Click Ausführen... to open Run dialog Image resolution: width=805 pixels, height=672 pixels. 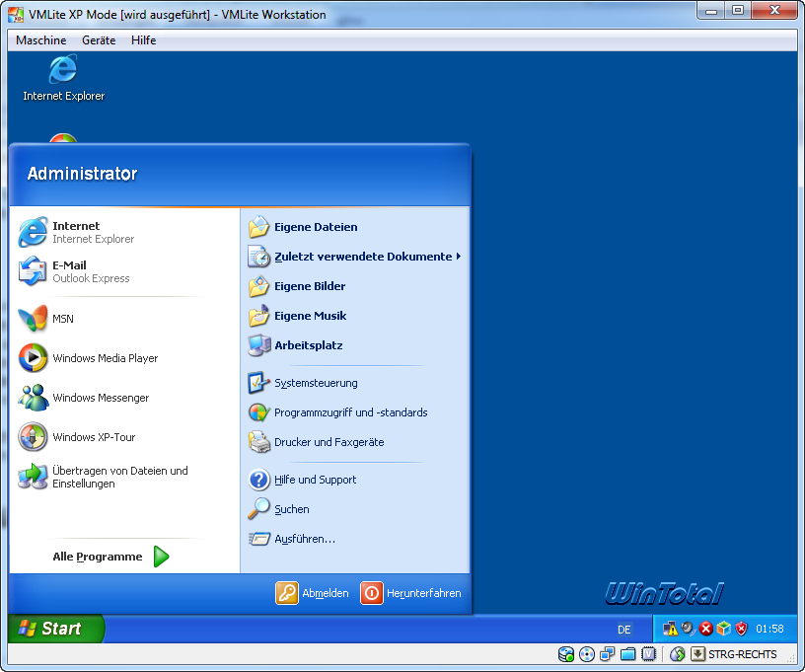pyautogui.click(x=355, y=539)
